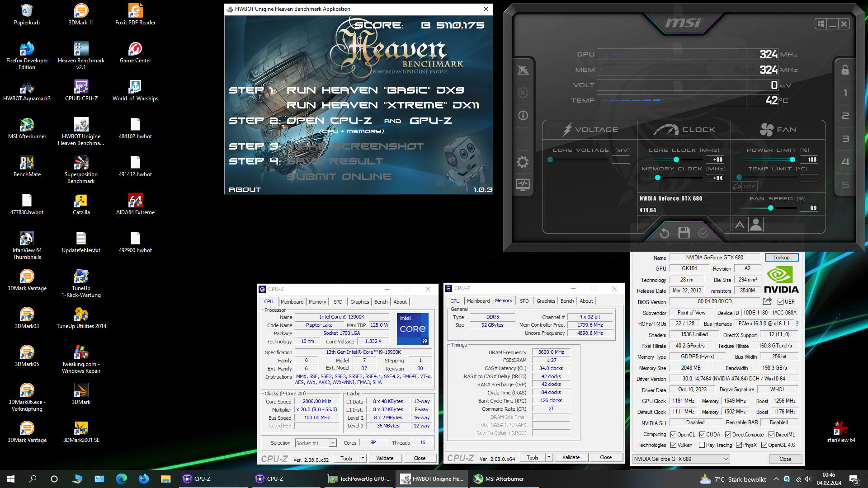868x488 pixels.
Task: Switch to Graphics tab in left CPU-Z
Action: pos(359,301)
